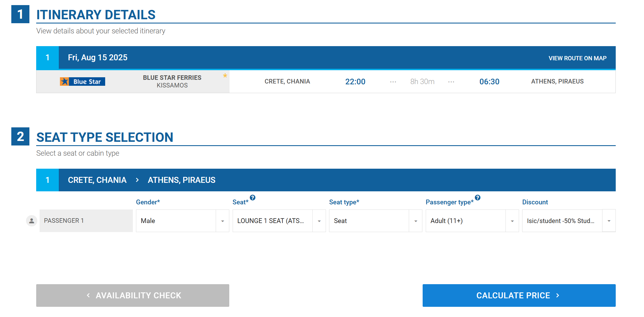Click the Blue Star ferry logo
The image size is (644, 317).
coord(82,82)
